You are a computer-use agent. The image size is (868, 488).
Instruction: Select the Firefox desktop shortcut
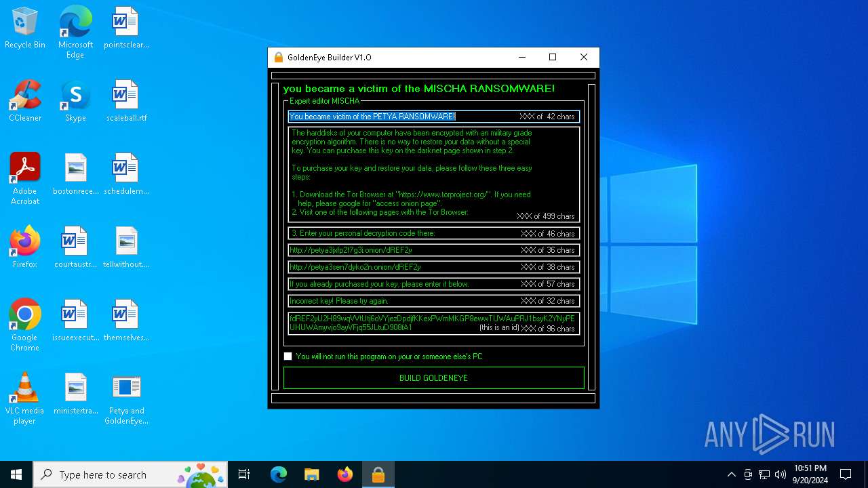click(25, 248)
